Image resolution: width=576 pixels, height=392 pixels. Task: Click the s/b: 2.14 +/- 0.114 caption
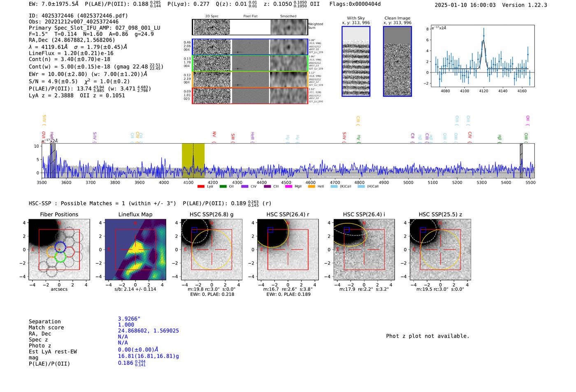(x=135, y=289)
